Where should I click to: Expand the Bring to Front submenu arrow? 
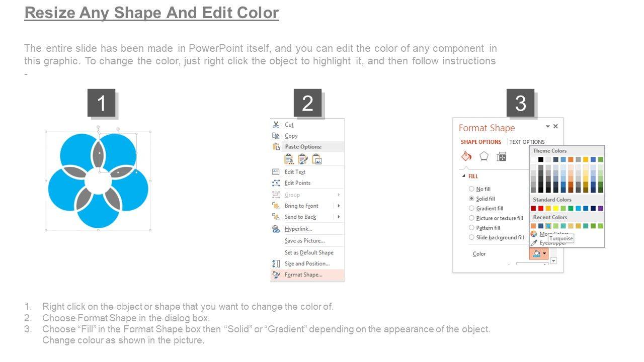(339, 206)
